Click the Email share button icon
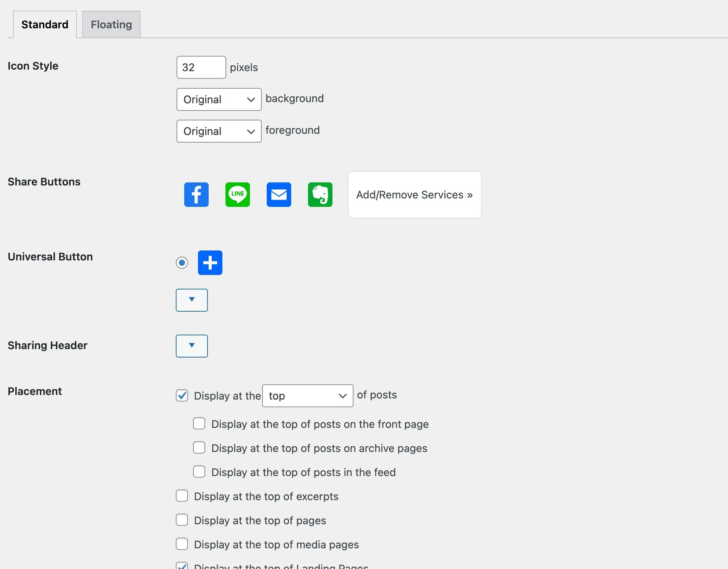 [x=279, y=195]
